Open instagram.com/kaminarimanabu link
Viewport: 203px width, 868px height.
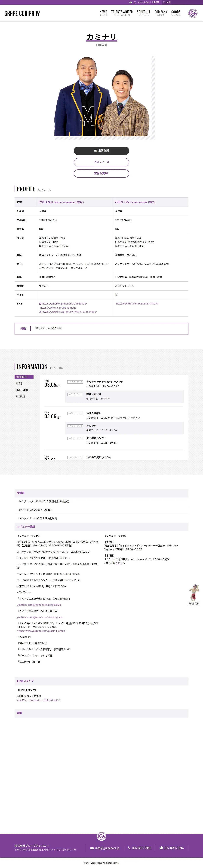(x=69, y=312)
